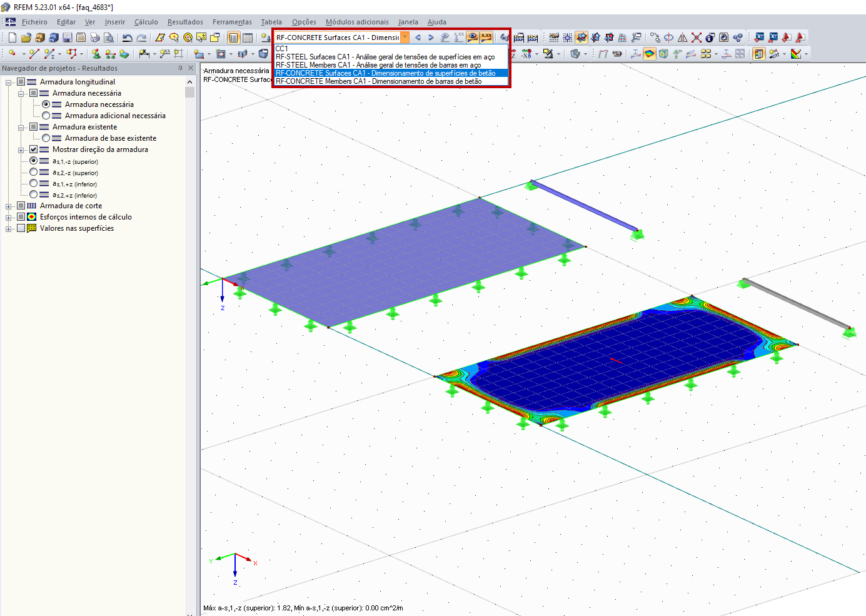Click the mirror triangles tool icon
866x616 pixels.
(683, 38)
